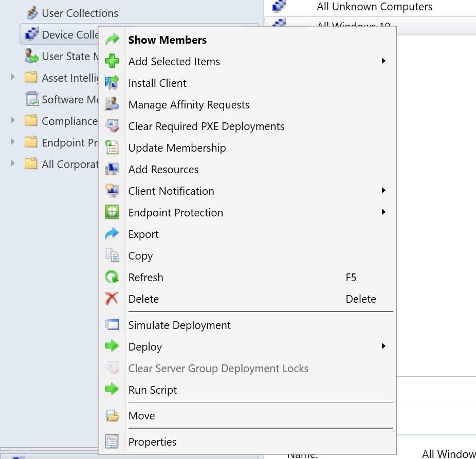Click the Install Client icon
The height and width of the screenshot is (459, 476).
[112, 83]
